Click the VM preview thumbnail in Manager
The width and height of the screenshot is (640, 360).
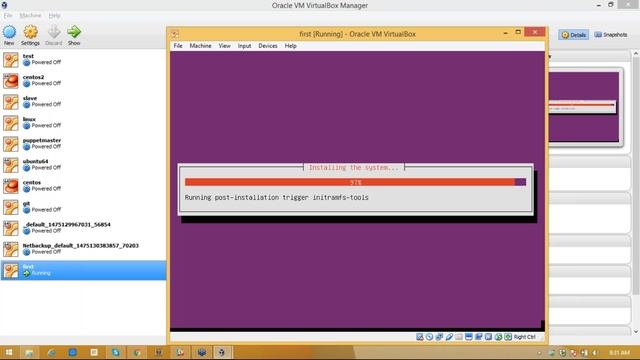coord(583,107)
